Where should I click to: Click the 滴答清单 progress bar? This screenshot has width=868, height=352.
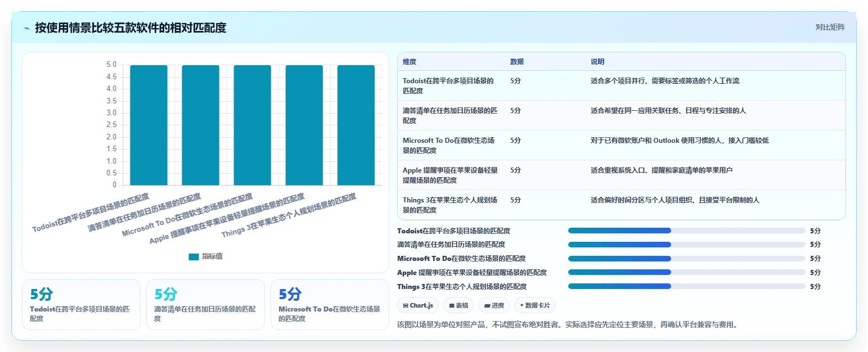pyautogui.click(x=687, y=245)
